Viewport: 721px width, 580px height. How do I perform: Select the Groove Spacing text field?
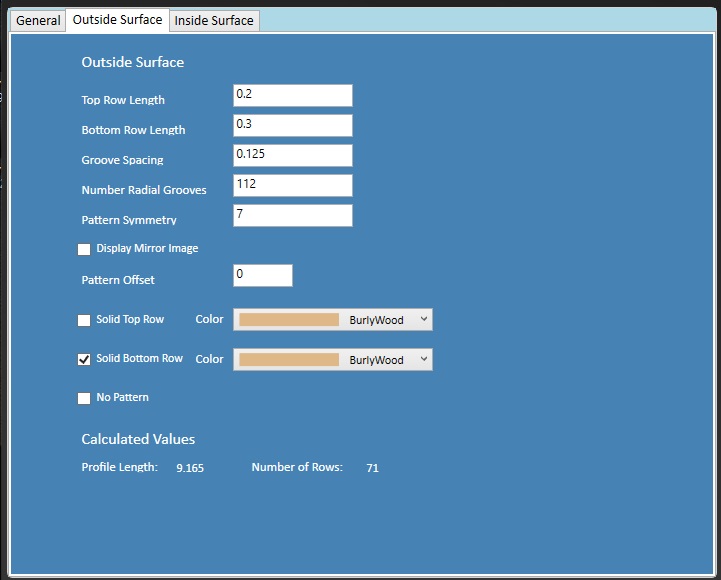click(292, 155)
